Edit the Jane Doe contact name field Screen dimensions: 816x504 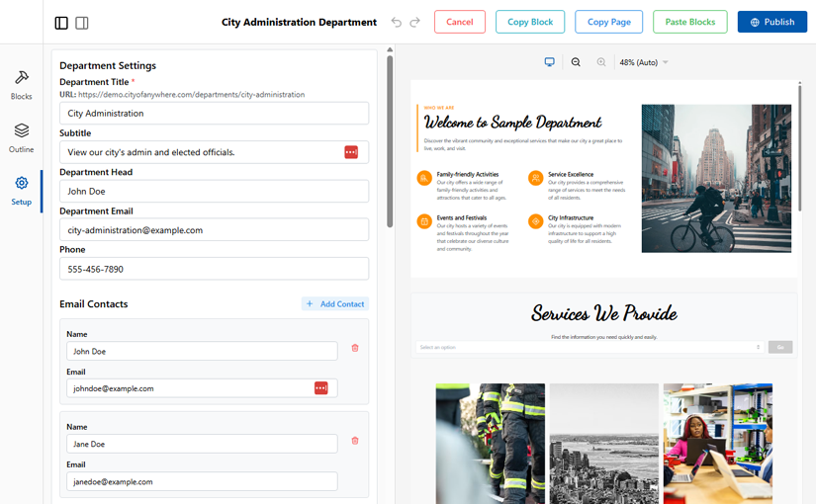click(x=202, y=444)
